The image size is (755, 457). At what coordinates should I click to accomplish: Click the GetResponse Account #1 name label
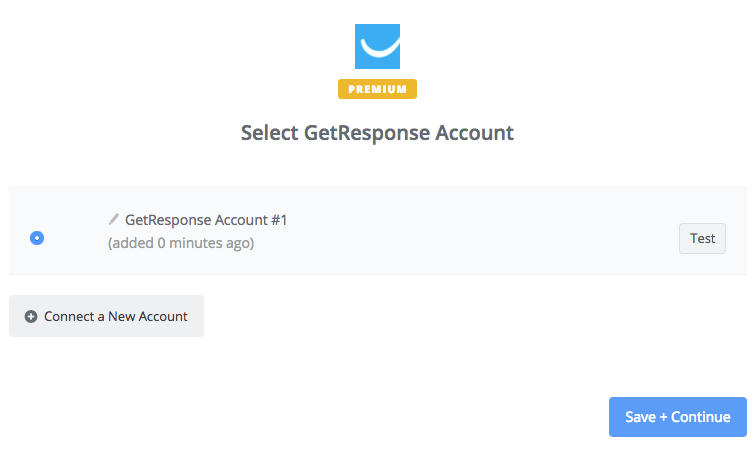206,220
